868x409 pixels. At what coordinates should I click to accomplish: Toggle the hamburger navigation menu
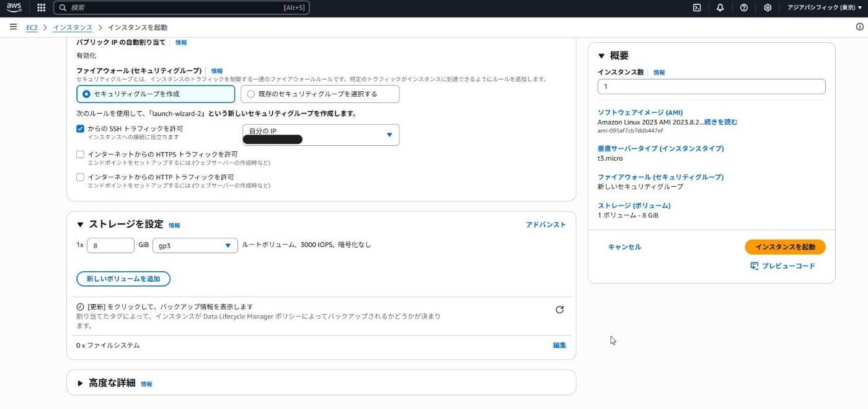[13, 27]
